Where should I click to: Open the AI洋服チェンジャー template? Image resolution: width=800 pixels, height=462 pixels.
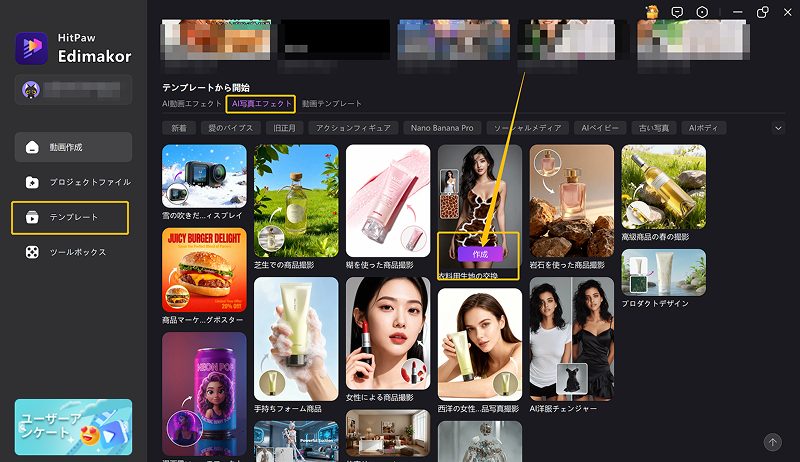[x=571, y=339]
